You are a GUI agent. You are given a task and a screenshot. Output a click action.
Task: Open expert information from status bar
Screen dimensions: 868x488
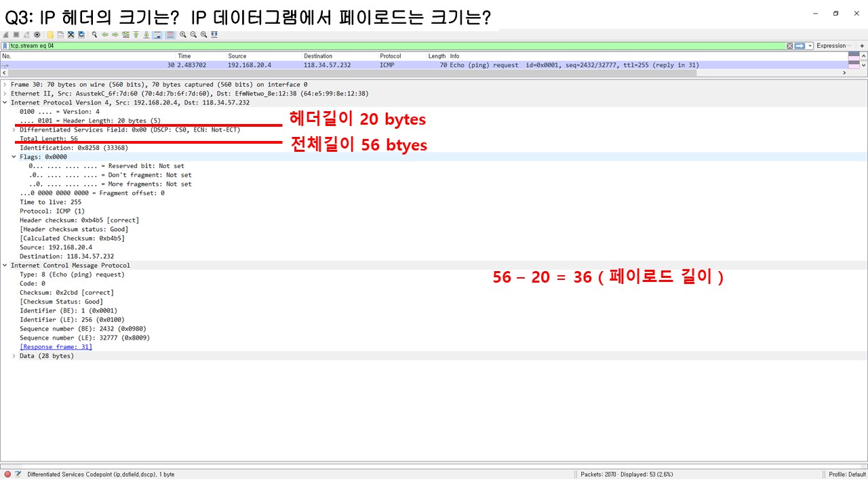coord(7,474)
